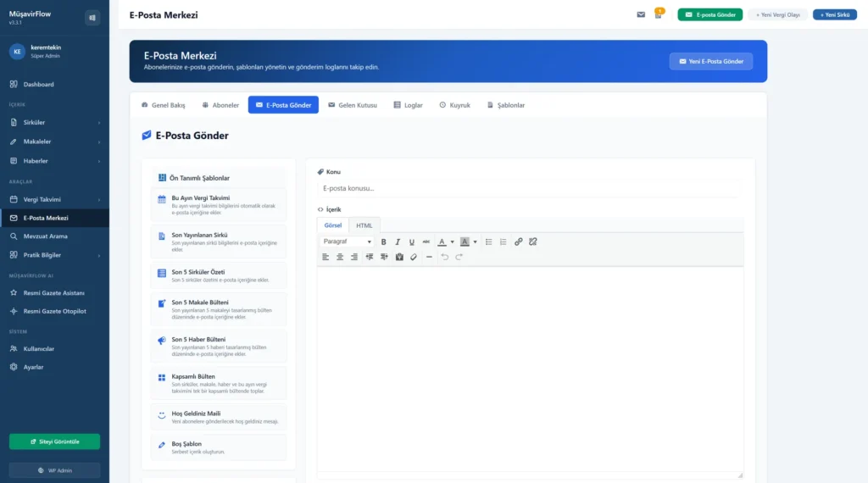The height and width of the screenshot is (483, 868).
Task: Click the WP Admin button
Action: 55,470
